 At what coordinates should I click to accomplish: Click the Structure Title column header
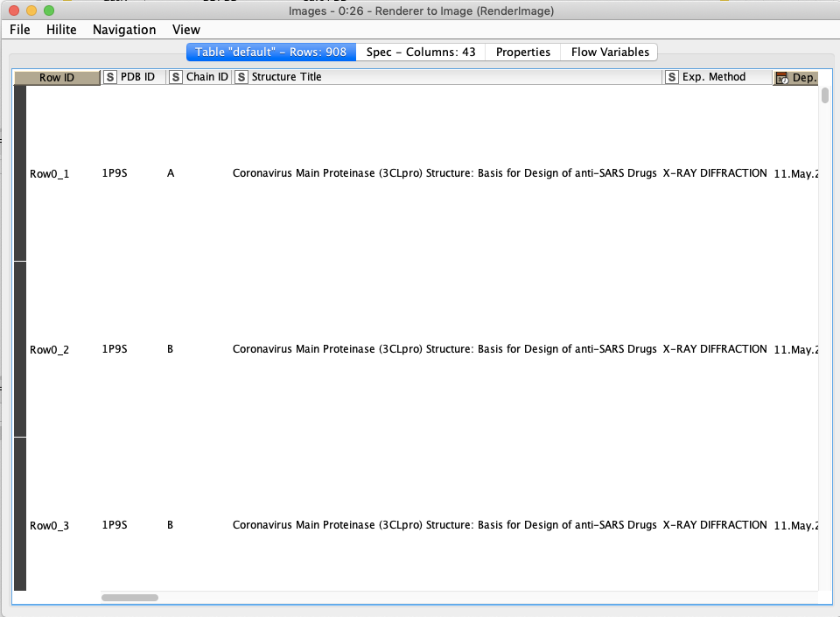coord(447,77)
